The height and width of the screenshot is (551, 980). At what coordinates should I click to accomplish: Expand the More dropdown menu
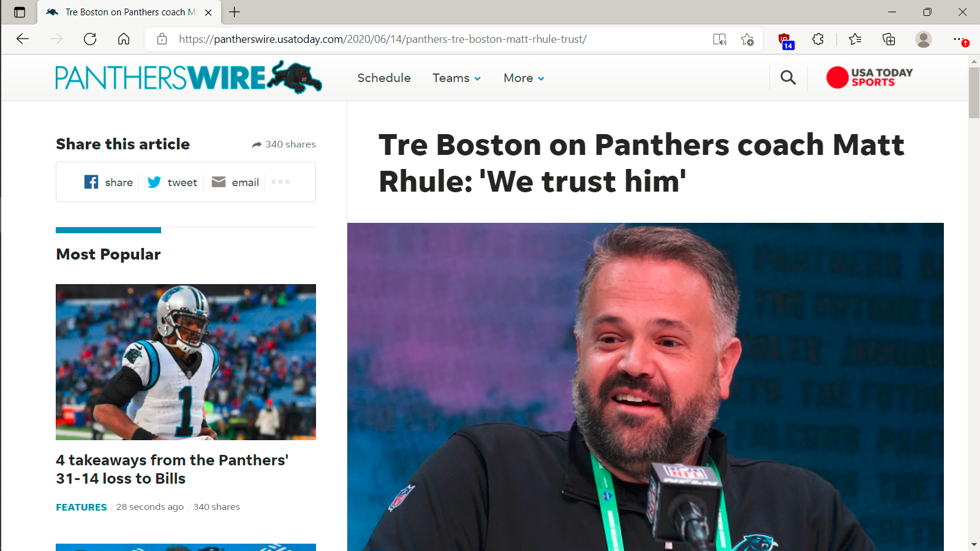tap(524, 78)
